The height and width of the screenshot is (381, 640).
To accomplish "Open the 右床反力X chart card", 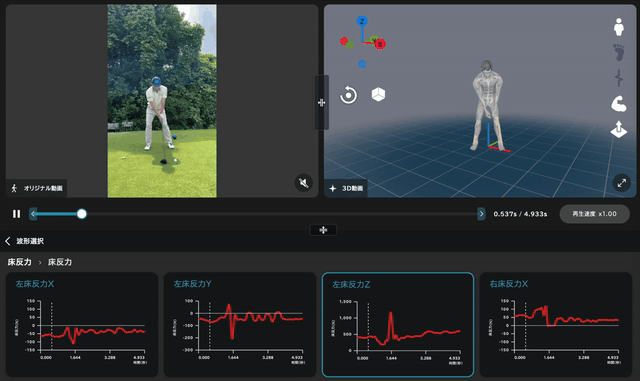I will [556, 325].
